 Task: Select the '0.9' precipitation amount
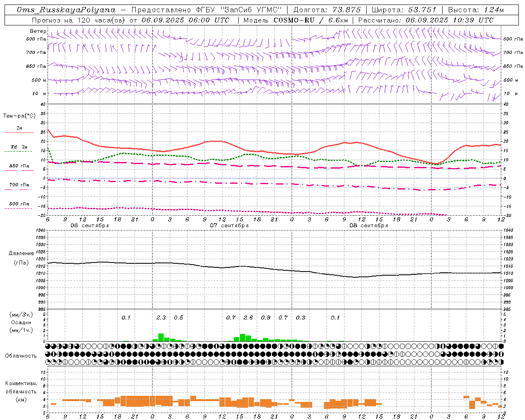coord(266,317)
